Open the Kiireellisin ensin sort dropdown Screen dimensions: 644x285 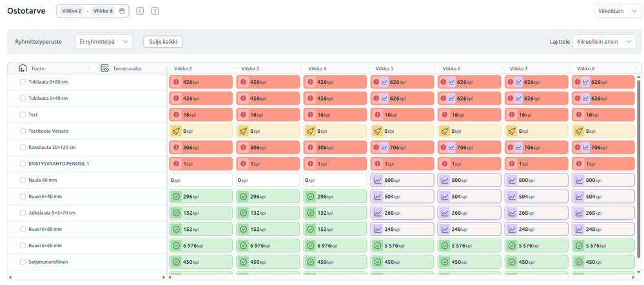coord(604,41)
